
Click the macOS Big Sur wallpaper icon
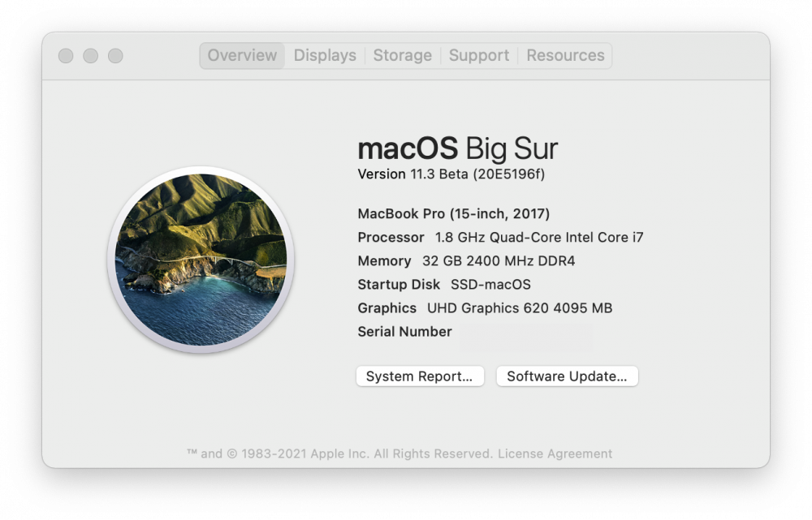point(201,260)
